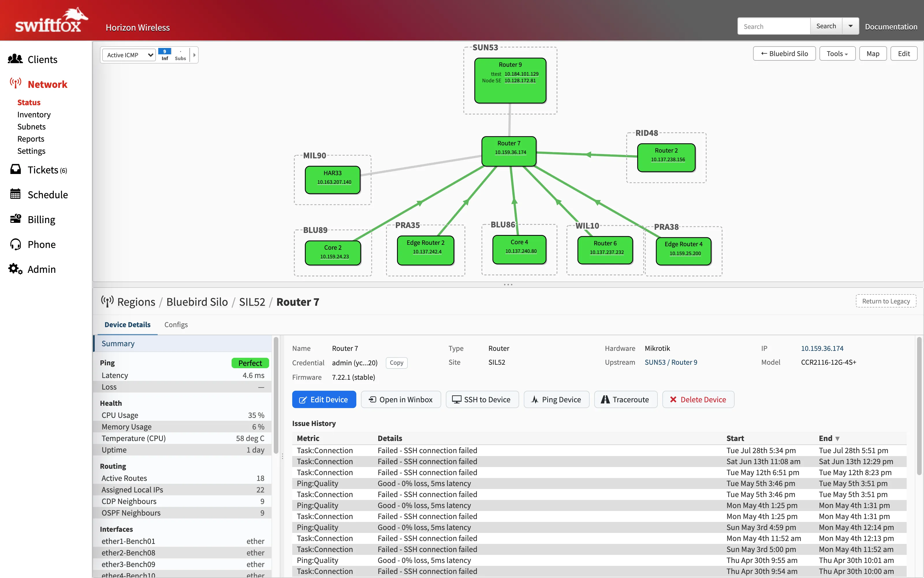Select the Core 2 node in BLU89

tap(333, 253)
